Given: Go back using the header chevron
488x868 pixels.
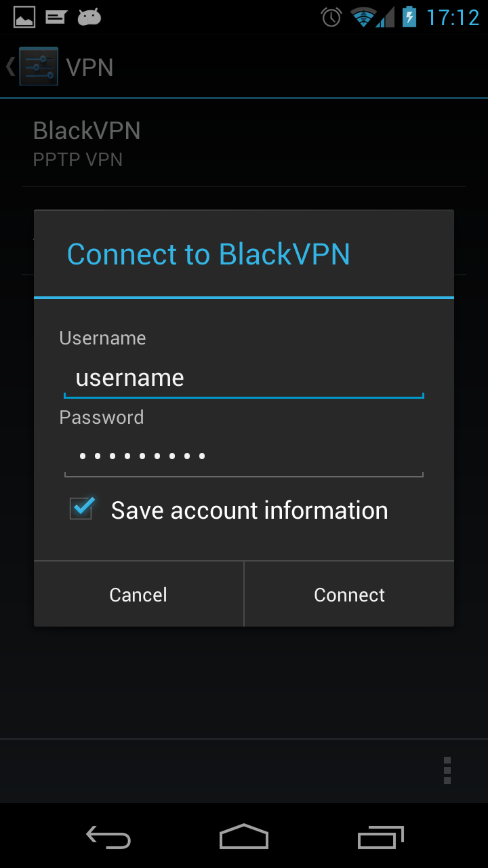Looking at the screenshot, I should pos(9,66).
